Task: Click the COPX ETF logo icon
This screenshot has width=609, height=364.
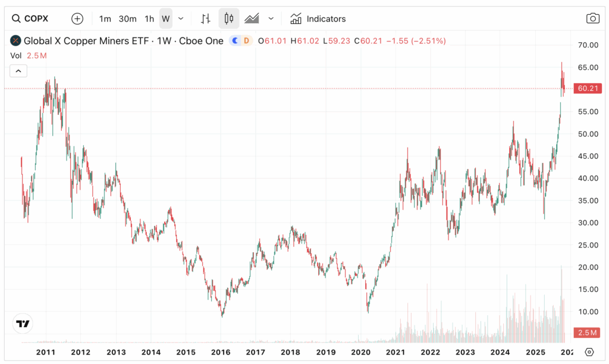Action: pyautogui.click(x=15, y=41)
